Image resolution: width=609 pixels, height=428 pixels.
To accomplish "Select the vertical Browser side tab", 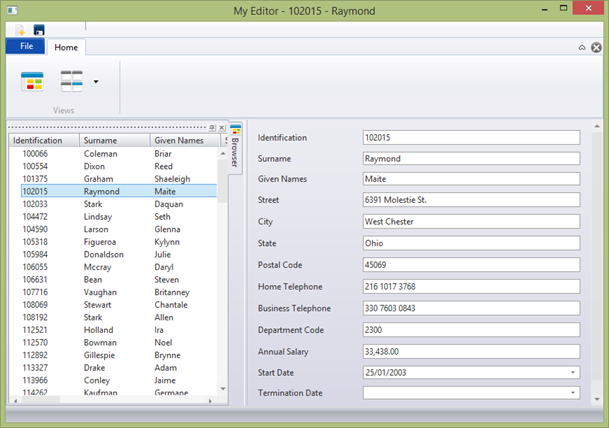I will click(x=235, y=150).
